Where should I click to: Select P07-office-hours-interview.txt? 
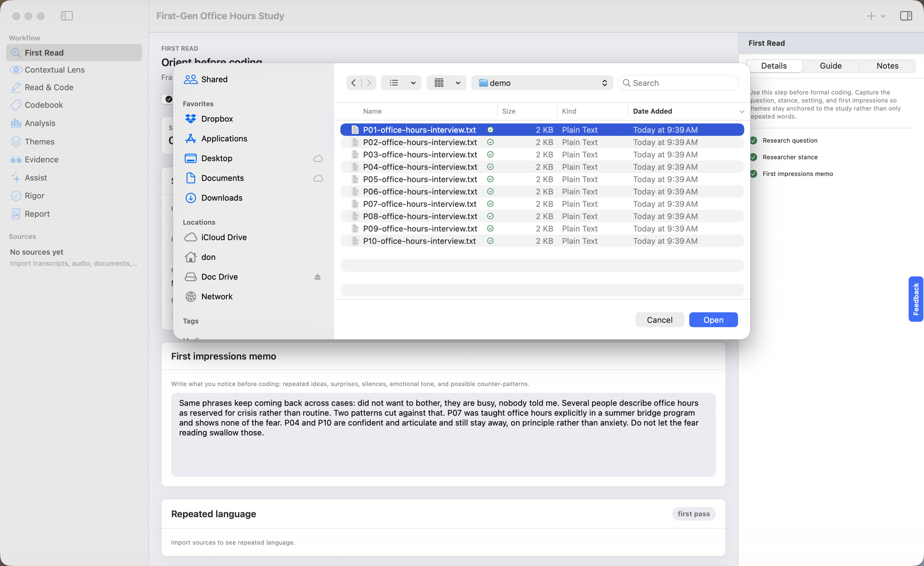[x=542, y=204]
